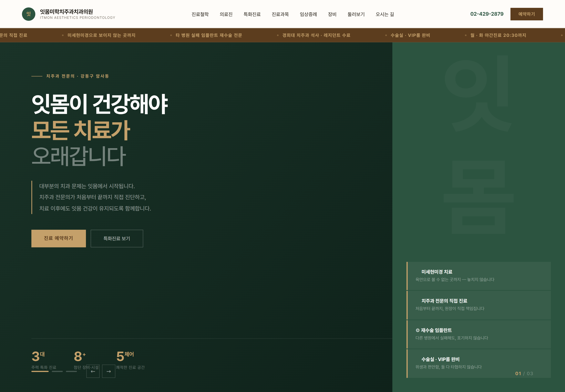Image resolution: width=565 pixels, height=392 pixels.
Task: Call phone number 02-429-2879 link
Action: [x=487, y=14]
